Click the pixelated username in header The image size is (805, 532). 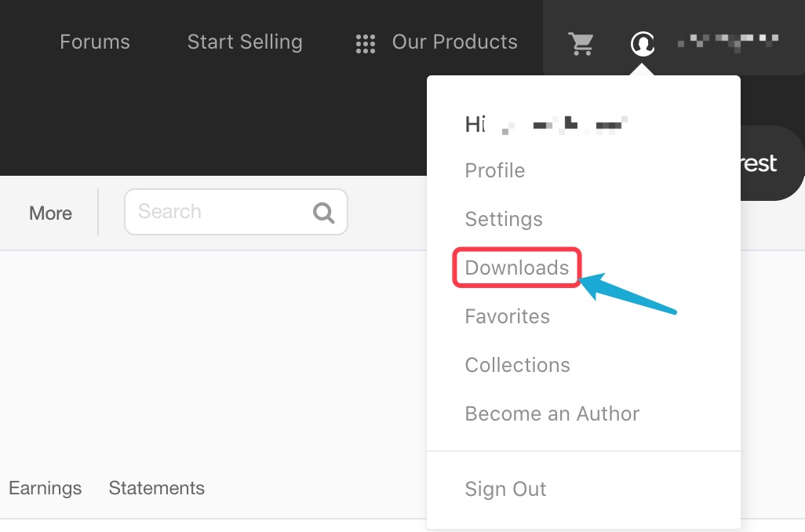(729, 42)
